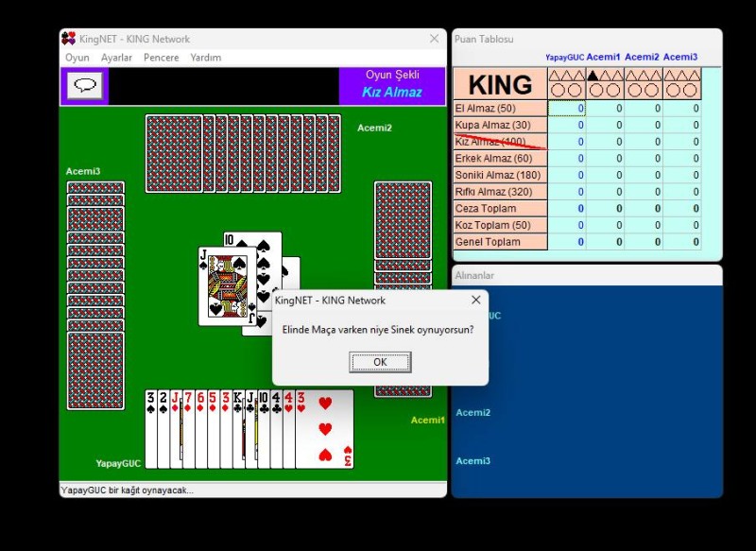This screenshot has width=756, height=551.
Task: Click the Kız Almaz game mode label
Action: point(391,93)
